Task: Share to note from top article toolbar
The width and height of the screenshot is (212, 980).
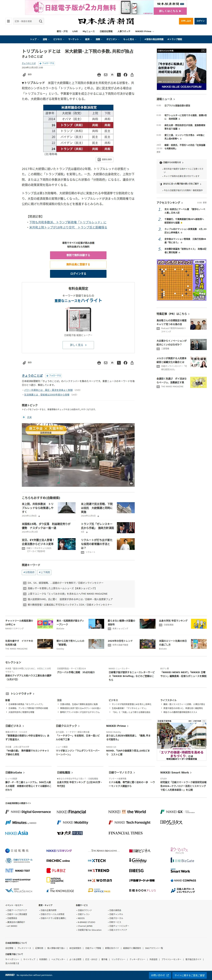Action: coord(112,75)
